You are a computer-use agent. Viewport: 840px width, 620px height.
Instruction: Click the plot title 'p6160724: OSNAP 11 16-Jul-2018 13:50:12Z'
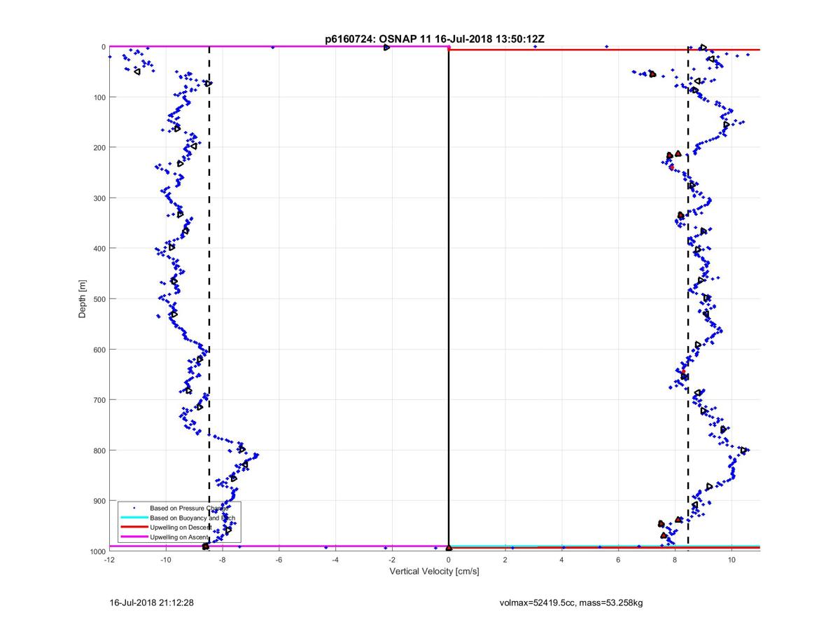[x=435, y=40]
